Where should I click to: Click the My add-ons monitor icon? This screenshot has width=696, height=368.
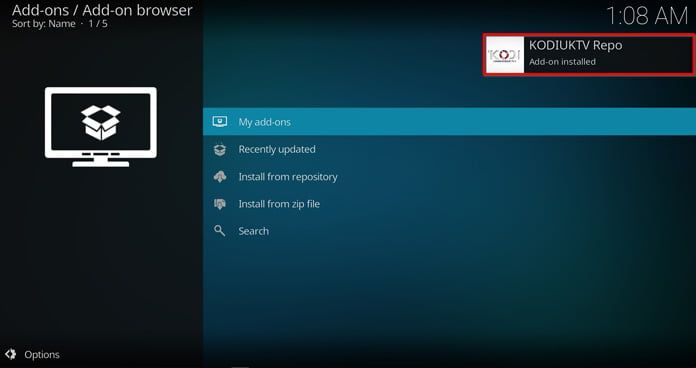[220, 122]
